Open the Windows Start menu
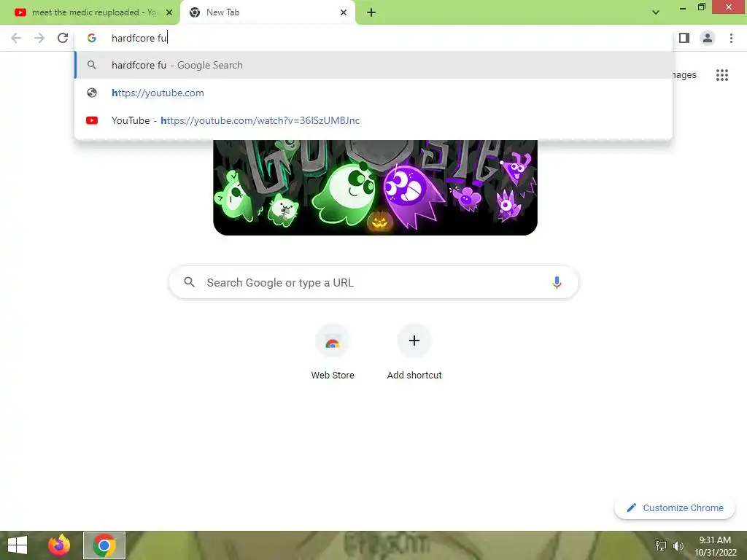Image resolution: width=747 pixels, height=560 pixels. (x=18, y=545)
